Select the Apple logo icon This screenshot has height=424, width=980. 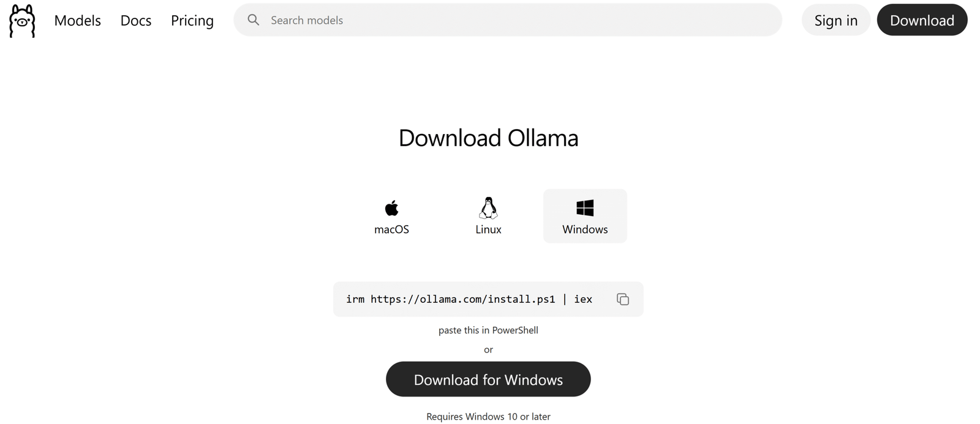pyautogui.click(x=391, y=208)
